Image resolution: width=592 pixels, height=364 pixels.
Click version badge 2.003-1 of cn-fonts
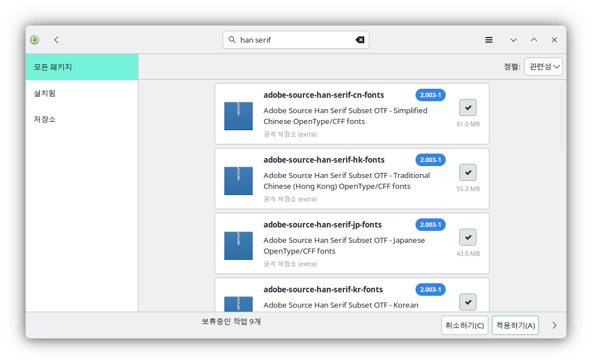point(430,95)
